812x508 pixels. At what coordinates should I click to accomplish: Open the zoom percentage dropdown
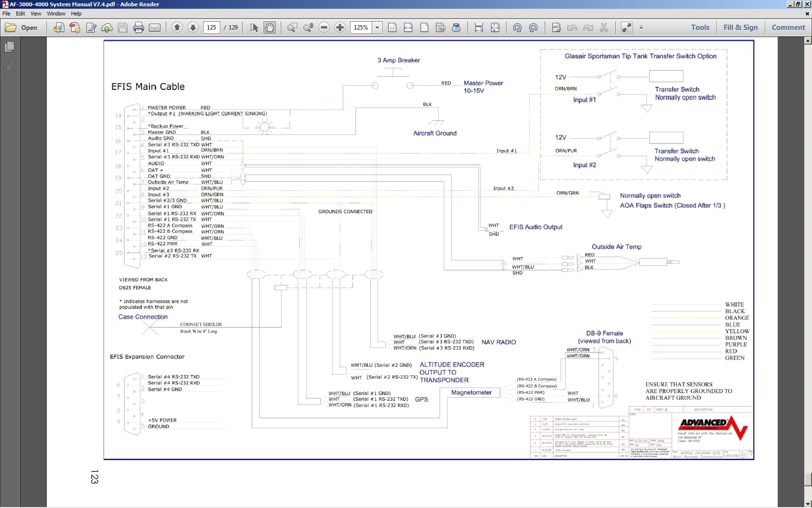(377, 28)
